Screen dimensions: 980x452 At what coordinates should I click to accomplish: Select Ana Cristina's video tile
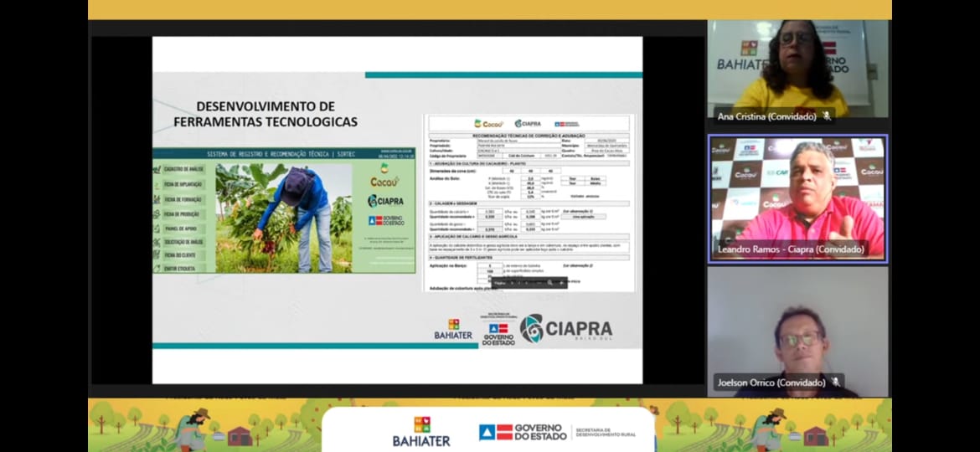(x=797, y=67)
